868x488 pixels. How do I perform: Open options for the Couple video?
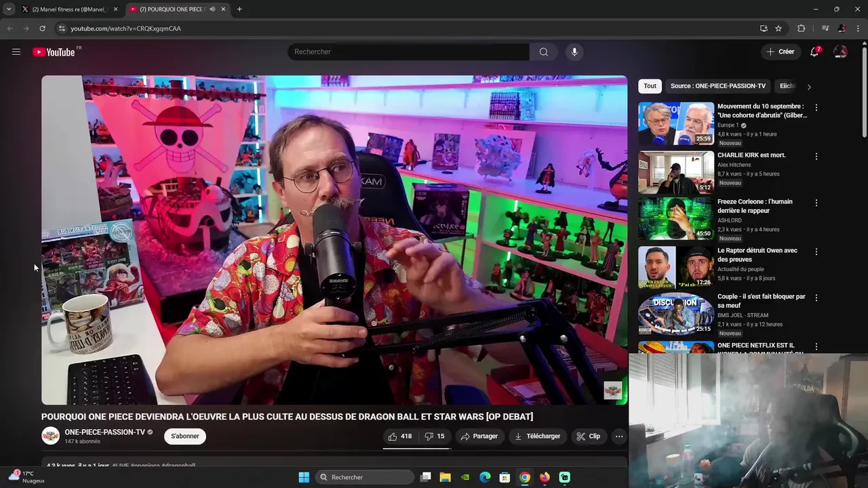tap(816, 298)
